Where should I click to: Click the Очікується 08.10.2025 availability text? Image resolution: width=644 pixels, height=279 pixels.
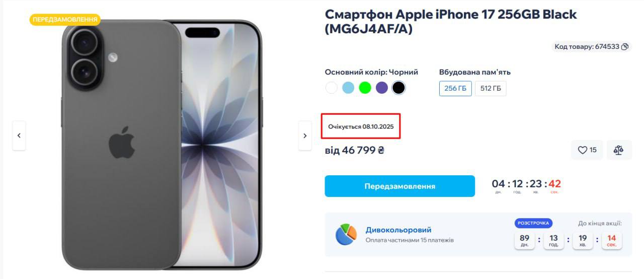point(361,126)
